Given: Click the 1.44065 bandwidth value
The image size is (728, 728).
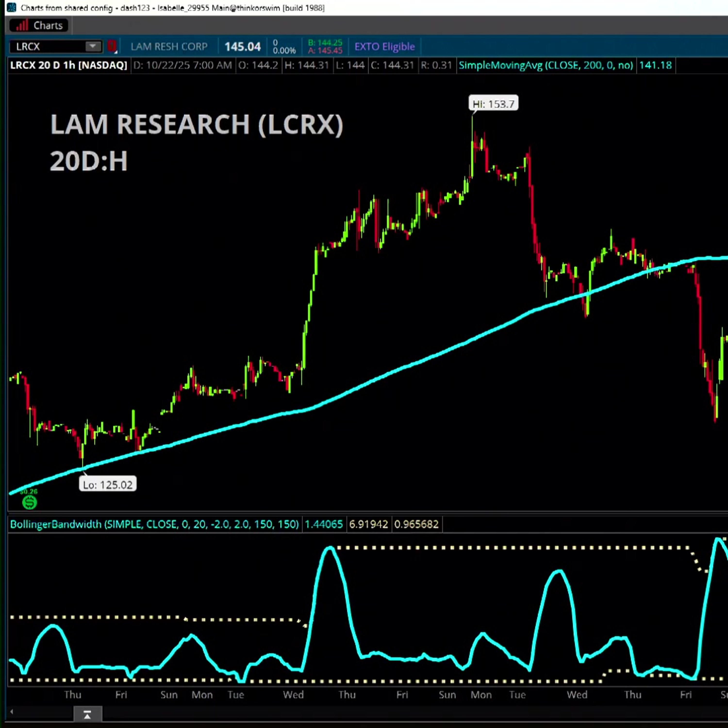Looking at the screenshot, I should pyautogui.click(x=323, y=524).
